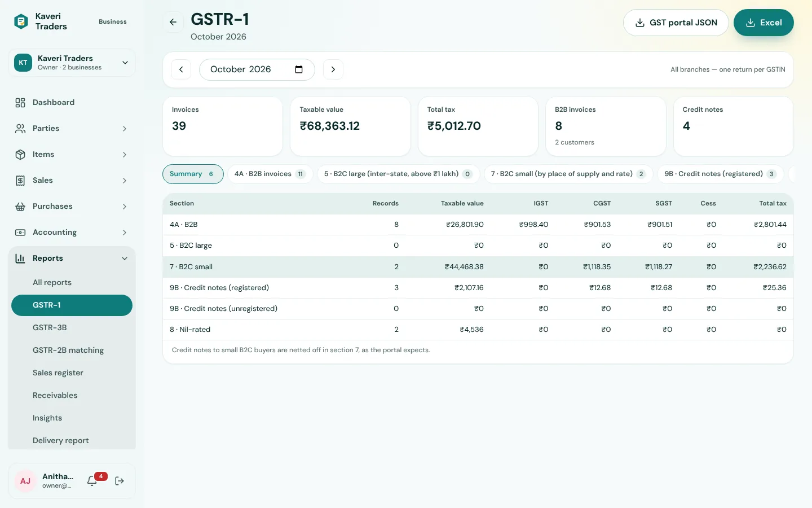Click the Items box icon
Image resolution: width=812 pixels, height=508 pixels.
point(20,155)
